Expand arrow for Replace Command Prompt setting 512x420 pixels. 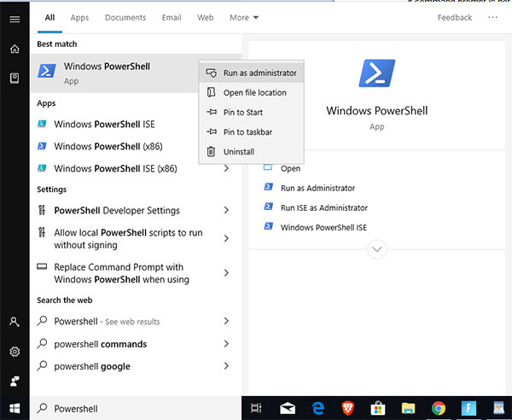[x=226, y=272]
